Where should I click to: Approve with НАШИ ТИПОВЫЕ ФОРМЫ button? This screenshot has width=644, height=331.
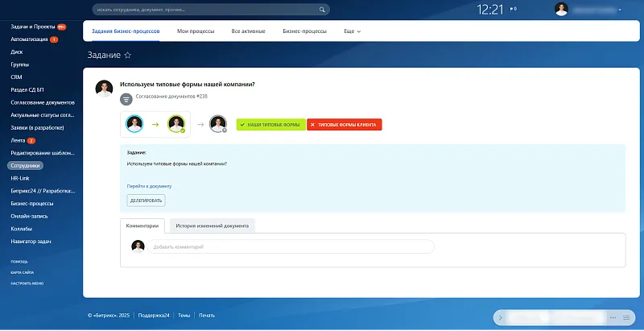271,125
